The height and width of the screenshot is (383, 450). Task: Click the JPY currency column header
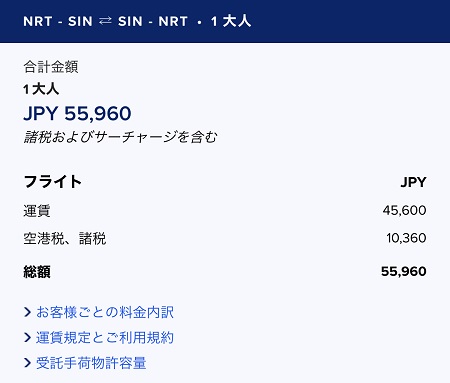point(413,182)
